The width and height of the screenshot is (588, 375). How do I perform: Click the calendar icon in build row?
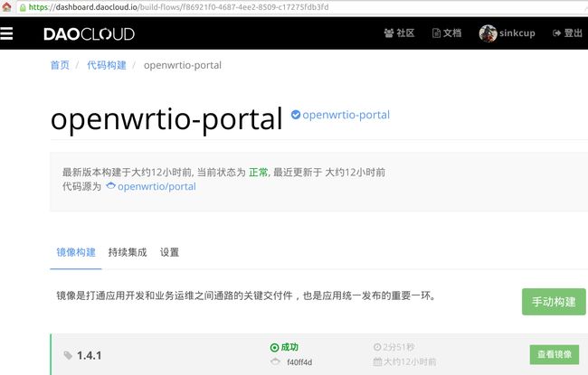pyautogui.click(x=377, y=361)
